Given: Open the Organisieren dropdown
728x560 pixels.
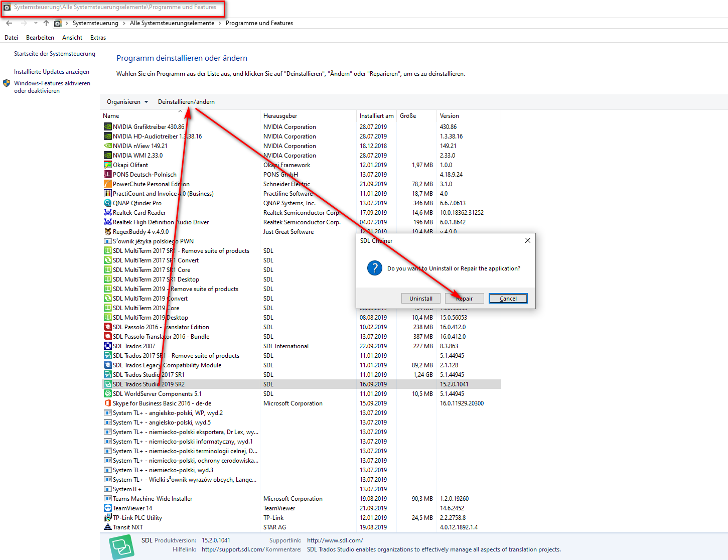Looking at the screenshot, I should tap(127, 102).
